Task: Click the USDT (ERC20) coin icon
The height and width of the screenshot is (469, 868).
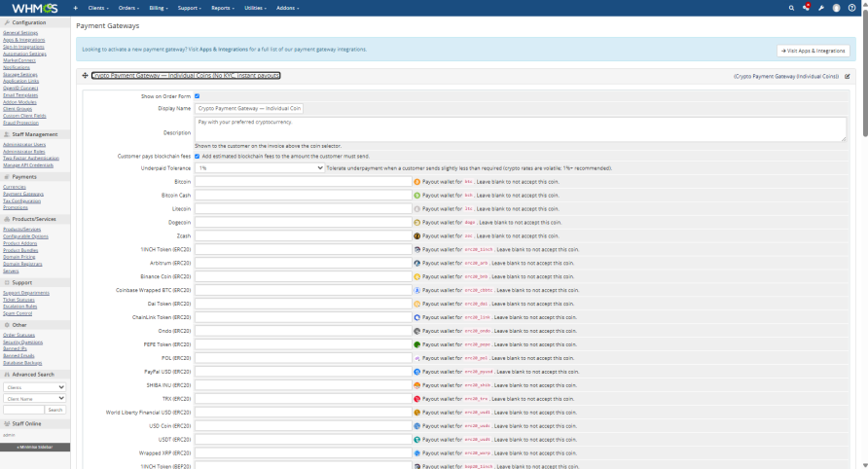Action: 416,440
